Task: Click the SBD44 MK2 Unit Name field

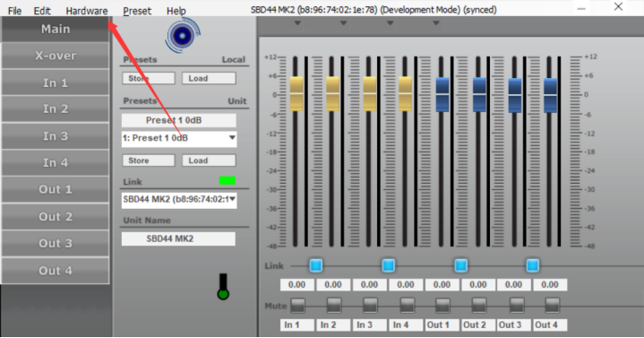Action: tap(178, 238)
